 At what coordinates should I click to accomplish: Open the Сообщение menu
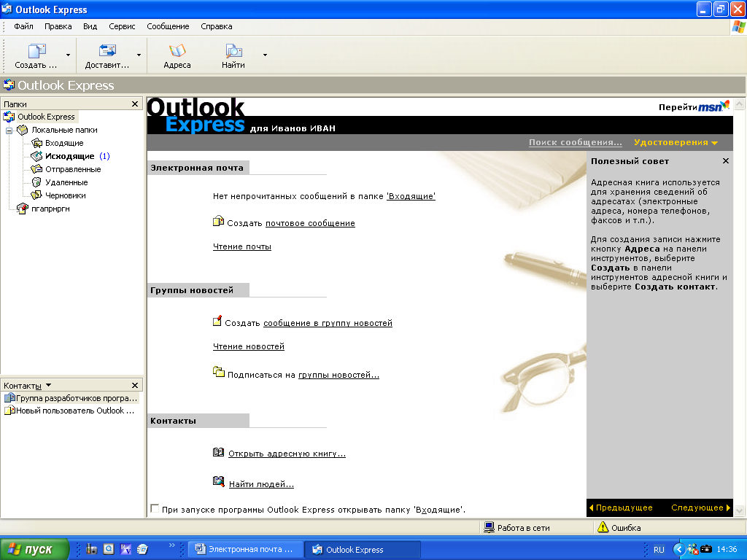point(168,26)
